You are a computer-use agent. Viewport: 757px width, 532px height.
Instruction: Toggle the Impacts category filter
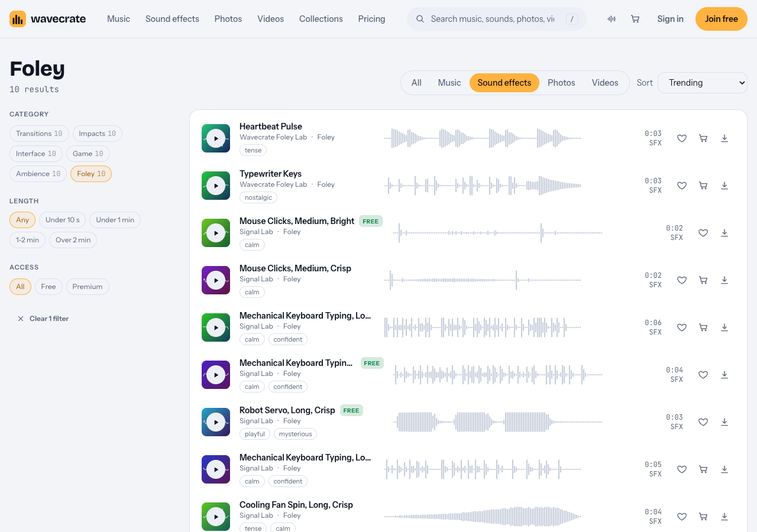pos(98,134)
